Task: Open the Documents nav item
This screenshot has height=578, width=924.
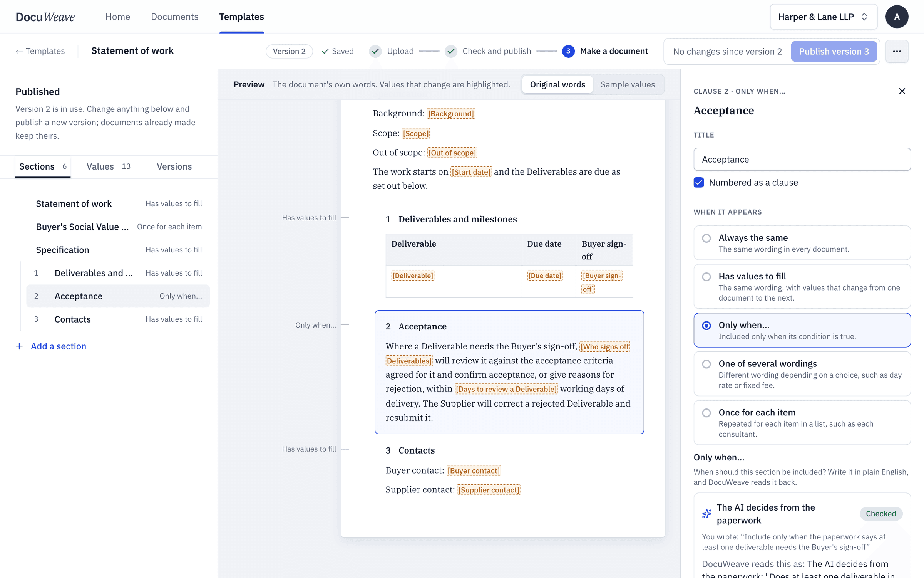Action: pos(174,17)
